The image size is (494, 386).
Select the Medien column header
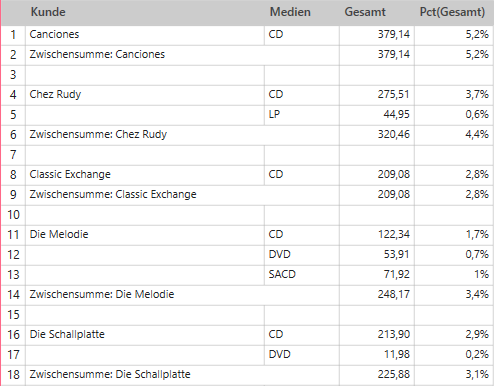[x=302, y=12]
